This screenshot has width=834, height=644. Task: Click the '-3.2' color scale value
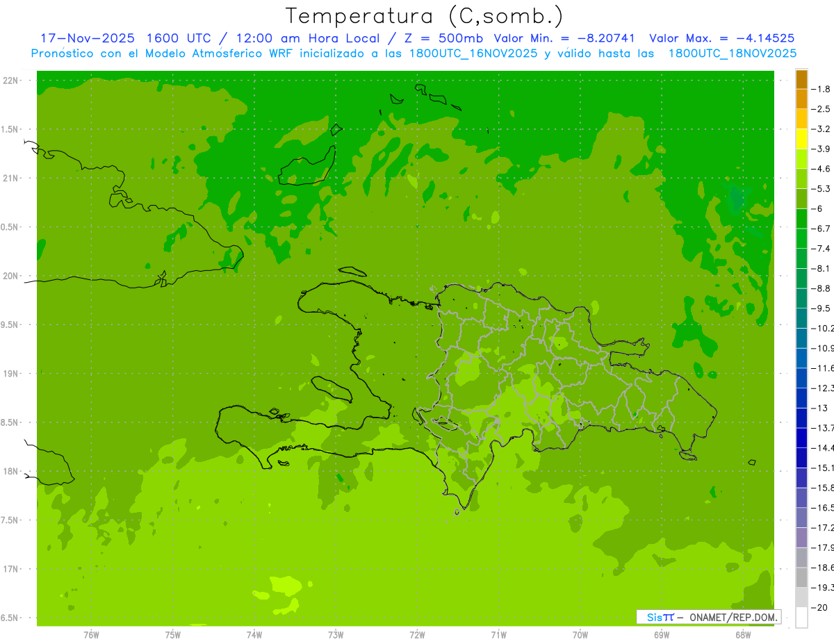(821, 129)
